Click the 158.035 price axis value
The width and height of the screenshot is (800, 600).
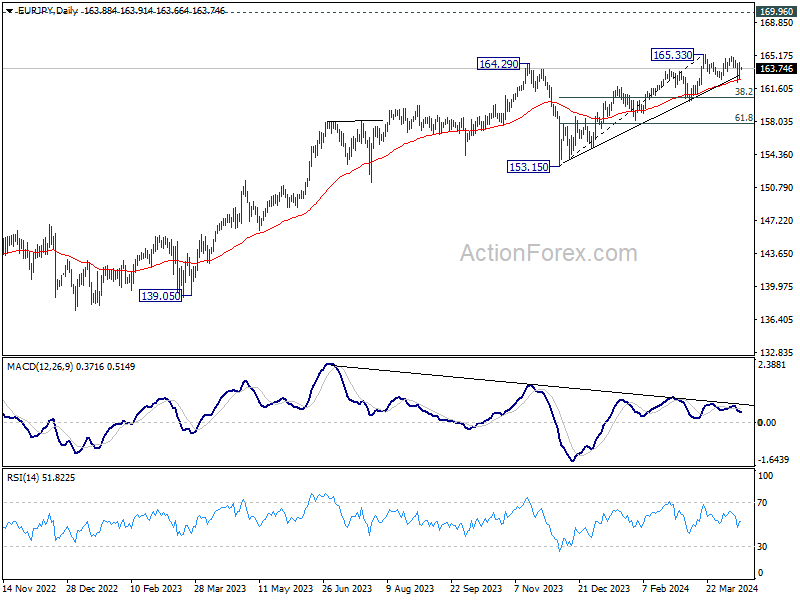click(x=777, y=121)
